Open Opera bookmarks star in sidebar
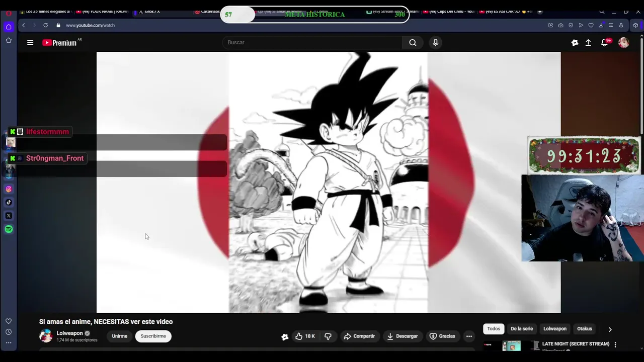The height and width of the screenshot is (362, 644). tap(9, 40)
